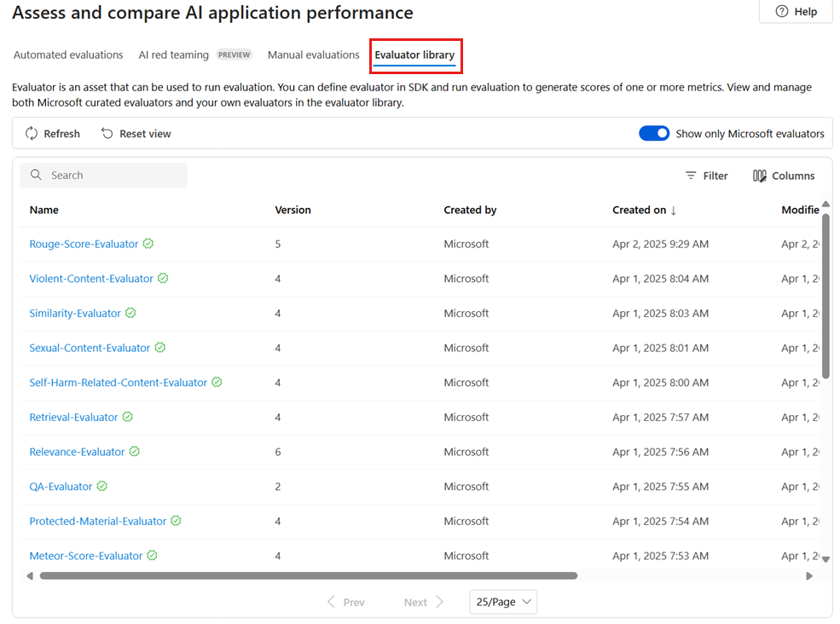The width and height of the screenshot is (840, 624).
Task: Click the up arrow of vertical scrollbar
Action: coord(826,204)
